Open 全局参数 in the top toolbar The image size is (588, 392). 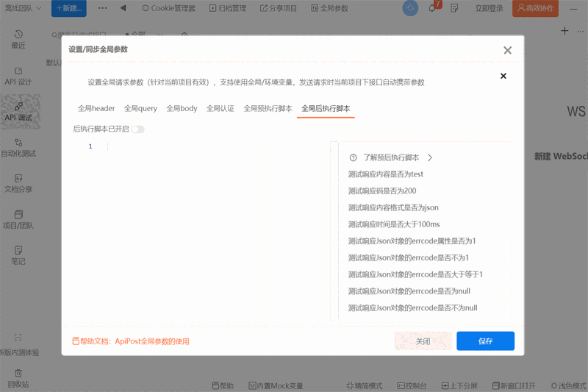click(x=329, y=8)
